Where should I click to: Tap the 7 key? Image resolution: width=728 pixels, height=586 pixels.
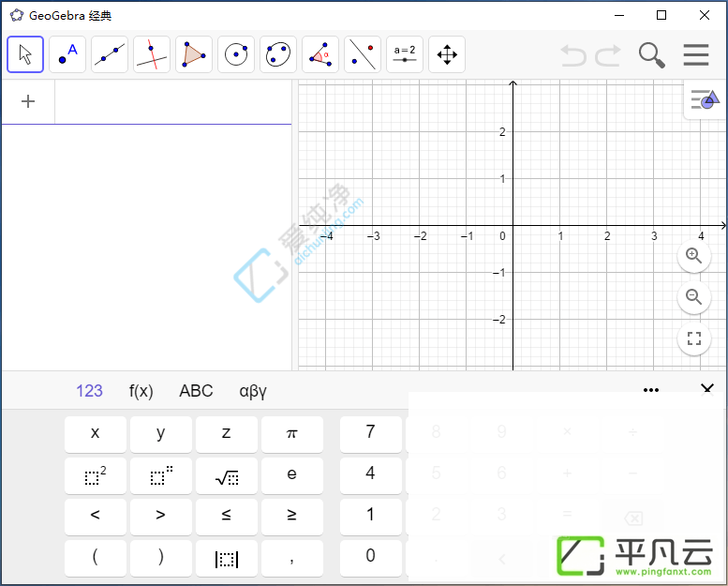[x=370, y=434]
